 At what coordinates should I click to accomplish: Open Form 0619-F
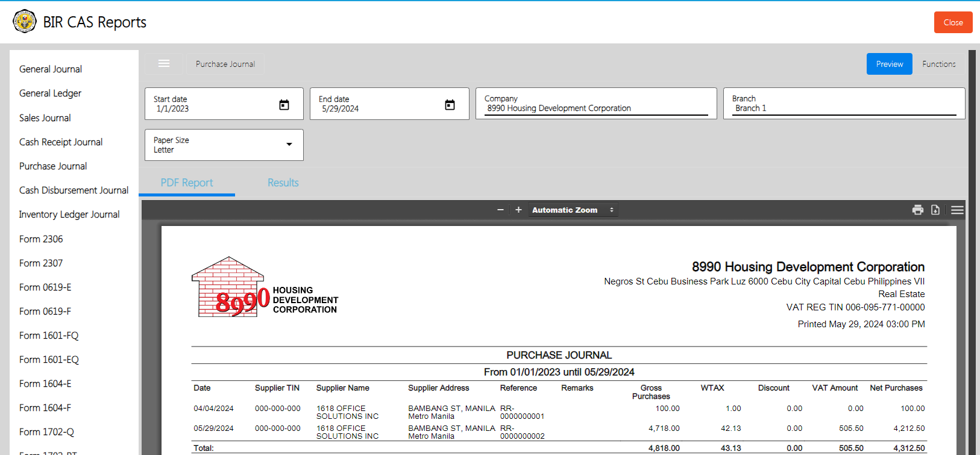pos(45,312)
